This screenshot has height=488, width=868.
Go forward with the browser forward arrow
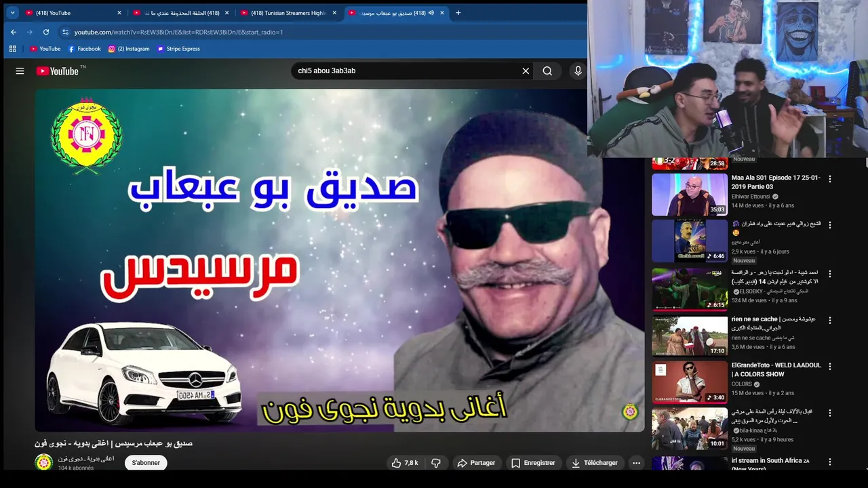[x=30, y=32]
